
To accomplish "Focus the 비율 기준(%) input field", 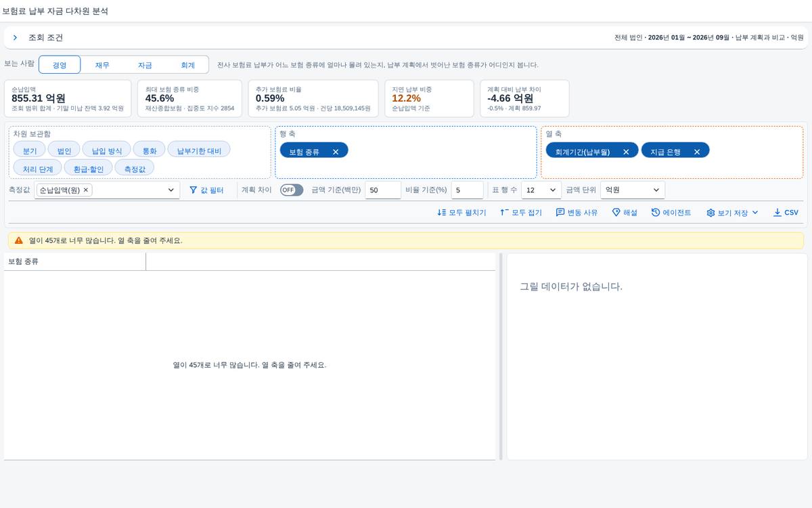I will coord(467,190).
